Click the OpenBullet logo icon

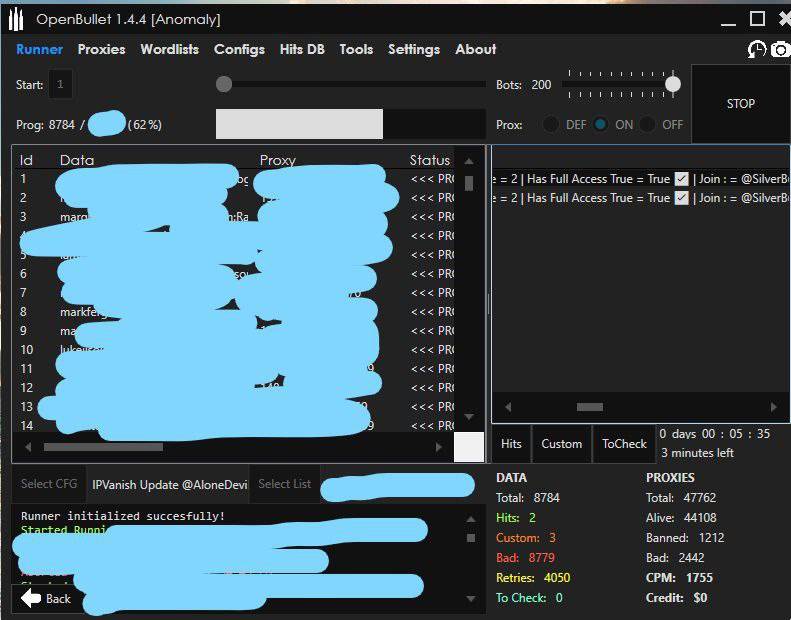click(16, 20)
